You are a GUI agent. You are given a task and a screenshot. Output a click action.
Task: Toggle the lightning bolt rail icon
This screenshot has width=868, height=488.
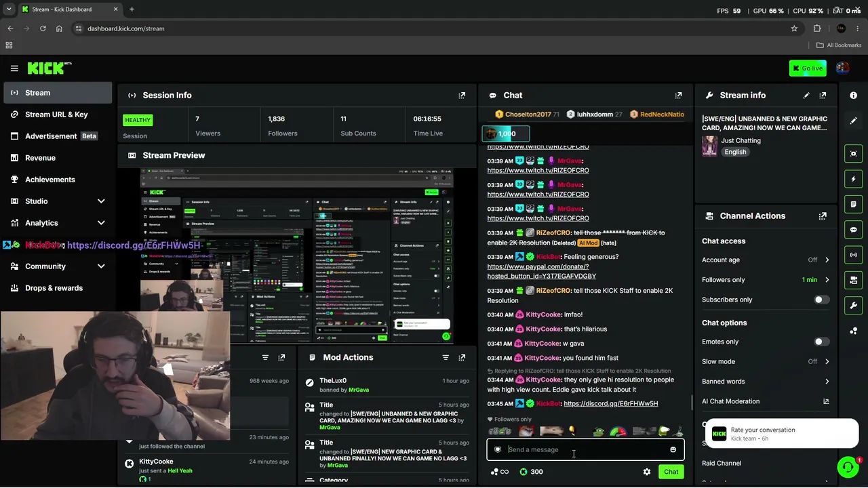[854, 179]
